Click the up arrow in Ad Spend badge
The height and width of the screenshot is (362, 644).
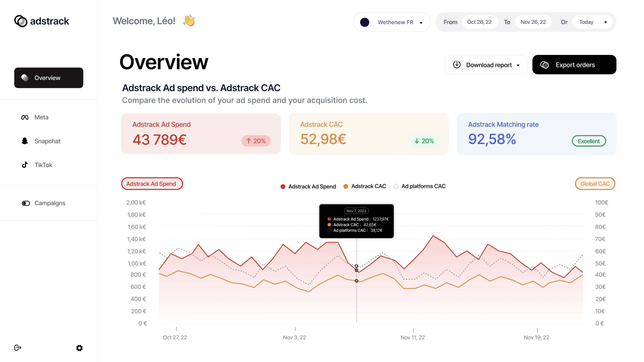click(x=248, y=141)
